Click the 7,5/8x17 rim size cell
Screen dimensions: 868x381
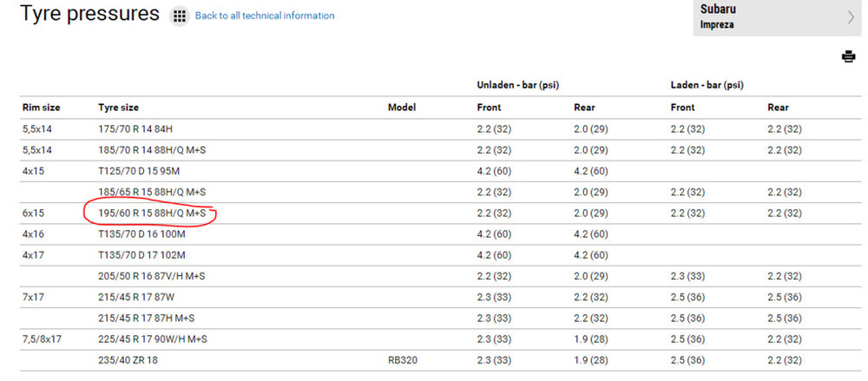pyautogui.click(x=42, y=339)
